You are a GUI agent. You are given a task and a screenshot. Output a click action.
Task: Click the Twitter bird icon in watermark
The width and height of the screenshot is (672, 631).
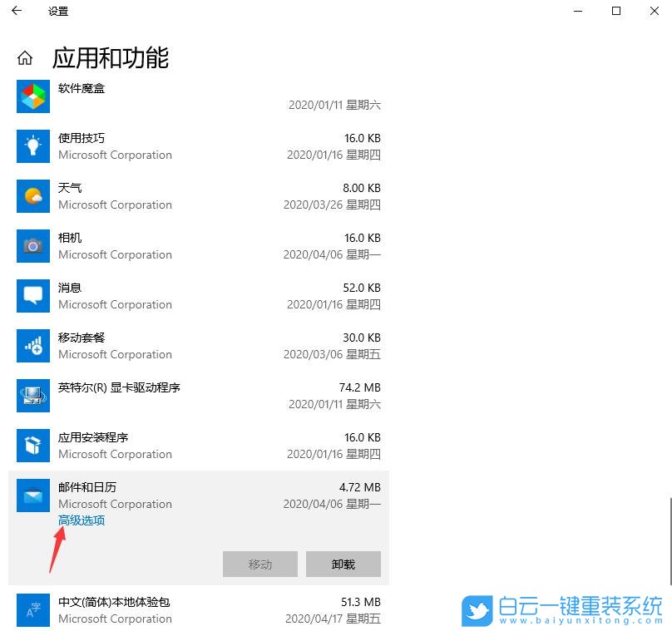coord(477,605)
